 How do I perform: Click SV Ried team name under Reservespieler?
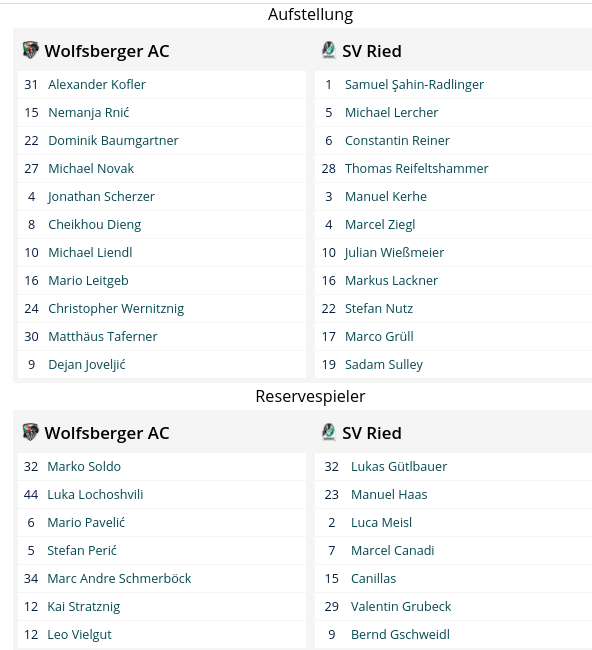click(x=371, y=433)
